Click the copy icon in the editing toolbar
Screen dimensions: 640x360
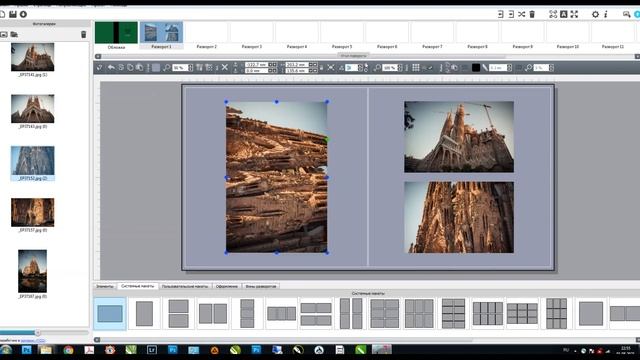pos(130,67)
